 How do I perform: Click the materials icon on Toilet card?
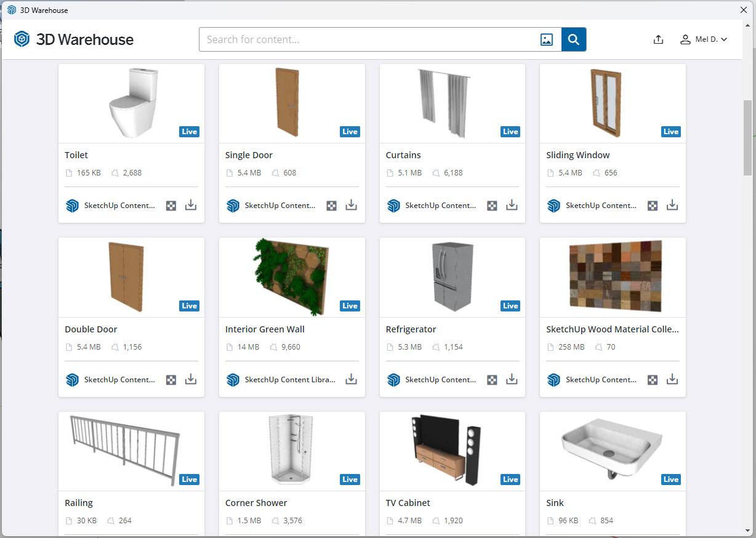tap(171, 206)
